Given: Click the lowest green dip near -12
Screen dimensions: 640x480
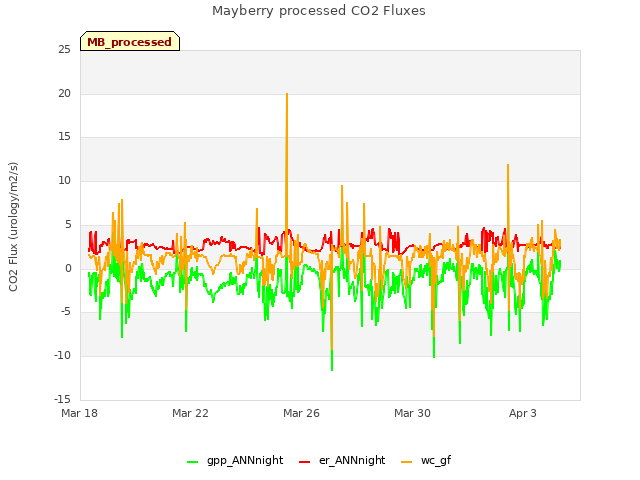Looking at the screenshot, I should tap(332, 370).
